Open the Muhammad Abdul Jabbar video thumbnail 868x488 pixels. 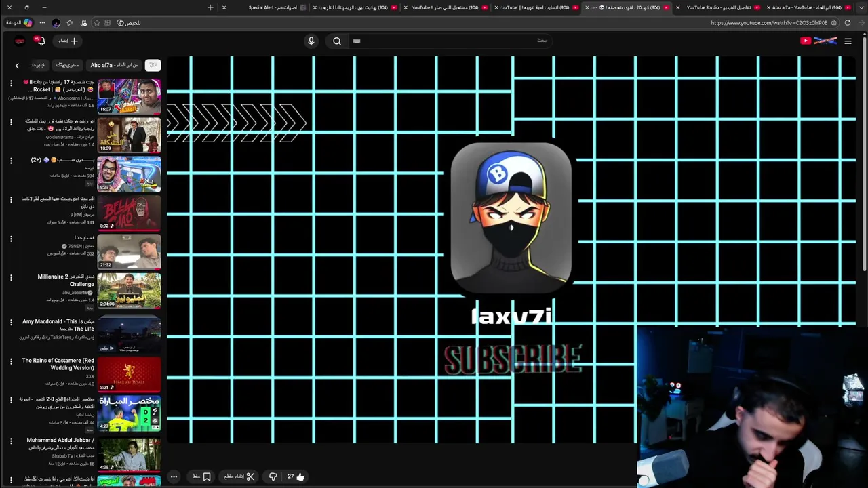pyautogui.click(x=129, y=454)
